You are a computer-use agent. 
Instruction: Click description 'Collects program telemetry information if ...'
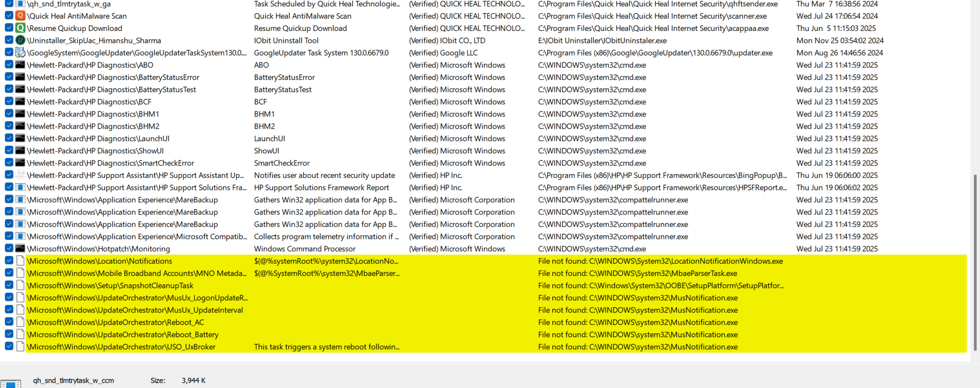326,236
